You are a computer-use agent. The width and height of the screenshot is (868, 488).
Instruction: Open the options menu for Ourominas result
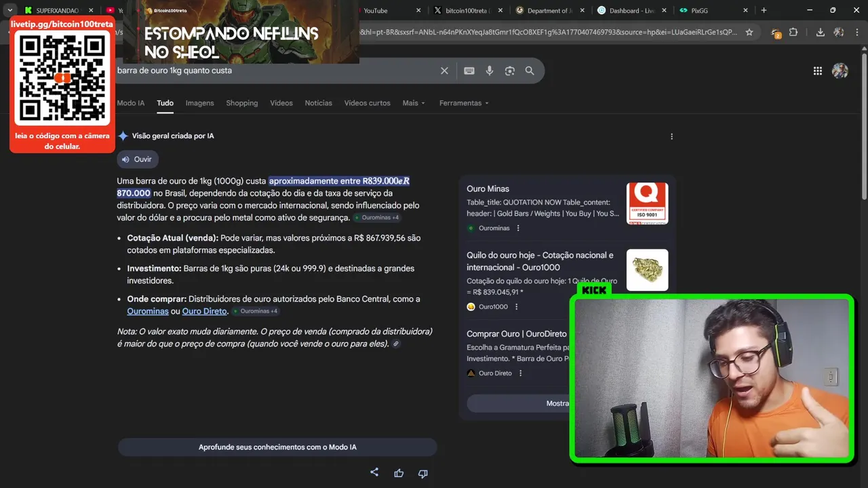point(518,228)
